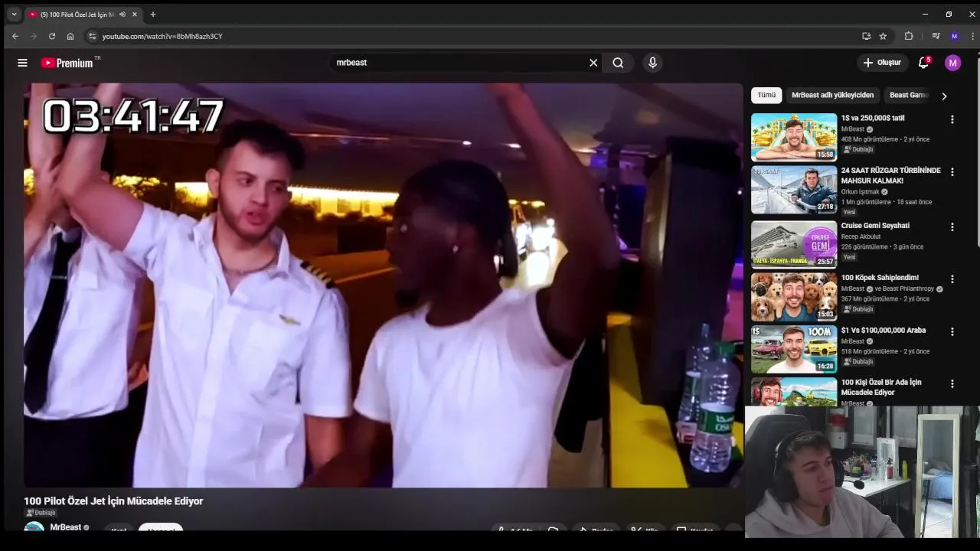Open the Chrome three-dot menu
This screenshot has height=551, width=980.
click(972, 36)
